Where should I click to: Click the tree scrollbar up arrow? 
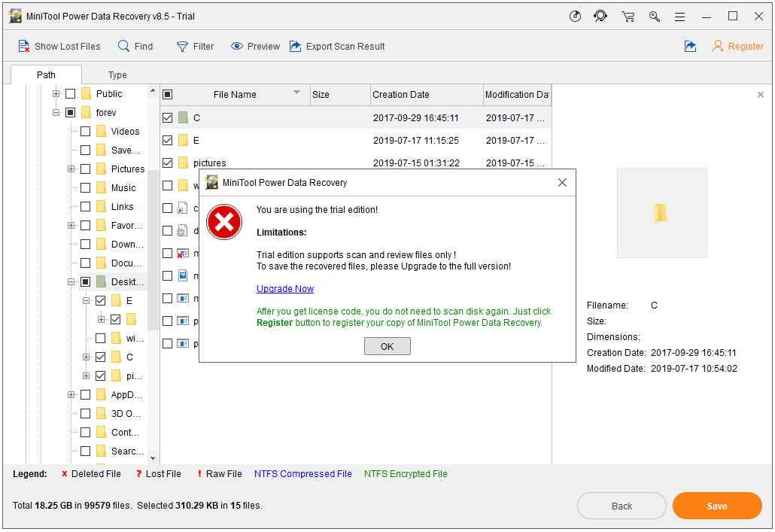click(153, 91)
